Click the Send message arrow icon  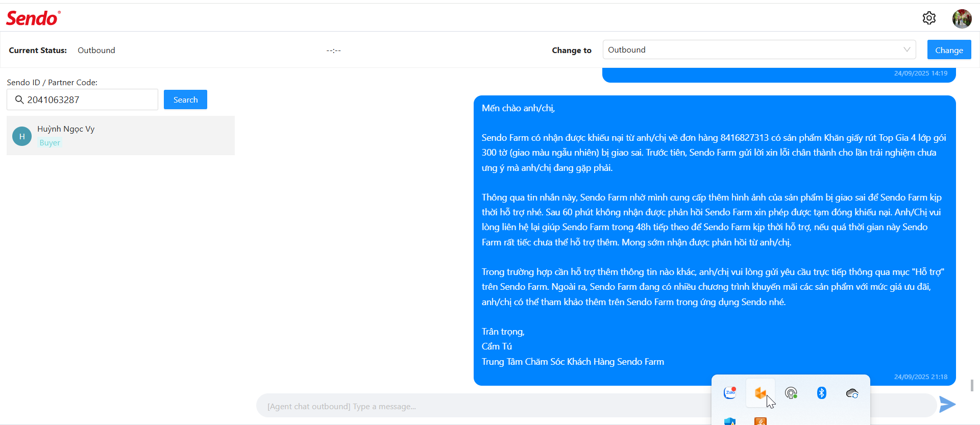(x=947, y=405)
